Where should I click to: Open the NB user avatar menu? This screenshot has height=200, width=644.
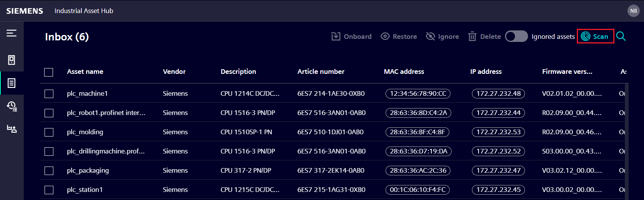633,11
